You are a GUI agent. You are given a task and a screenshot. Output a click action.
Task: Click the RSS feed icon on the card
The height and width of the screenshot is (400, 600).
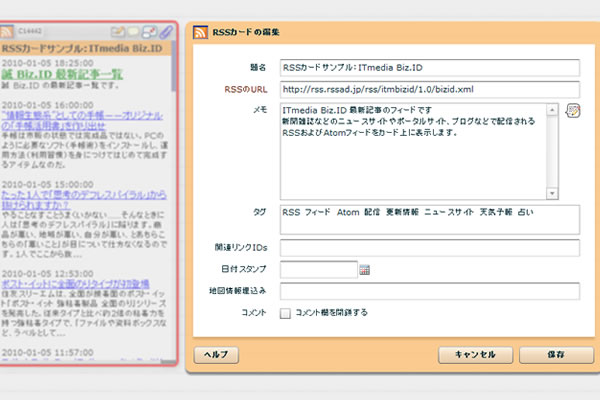[x=12, y=33]
